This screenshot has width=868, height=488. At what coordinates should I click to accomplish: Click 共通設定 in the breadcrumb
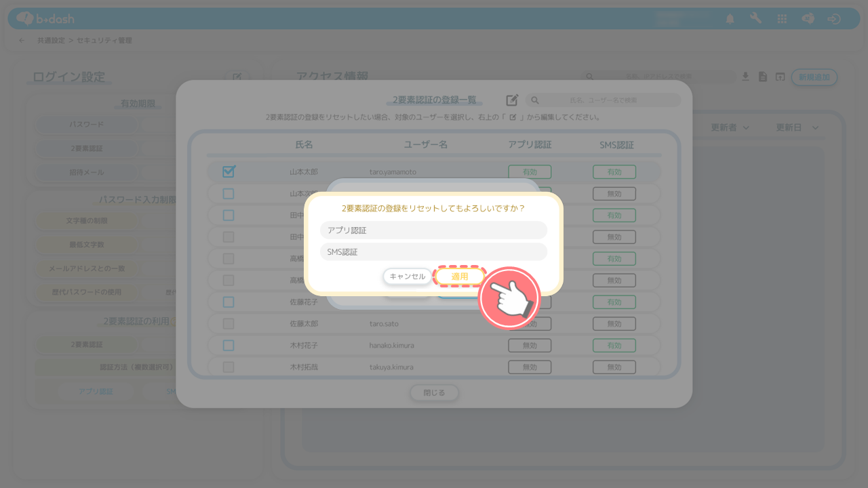tap(51, 41)
